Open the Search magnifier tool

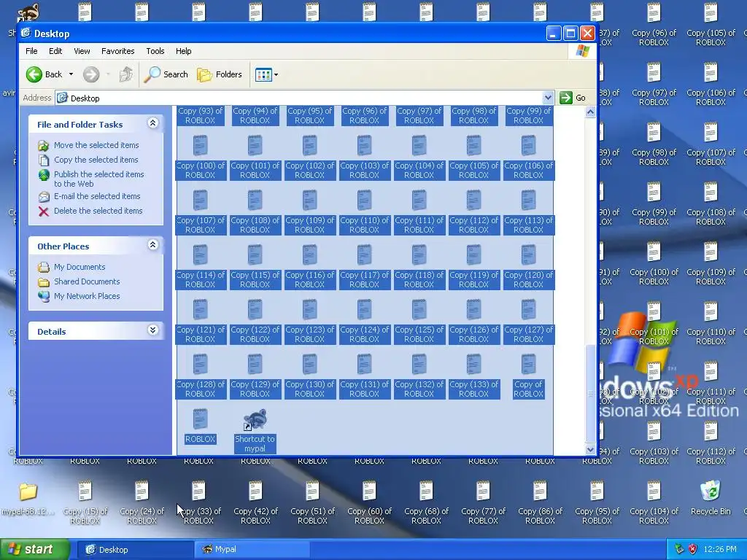[166, 74]
